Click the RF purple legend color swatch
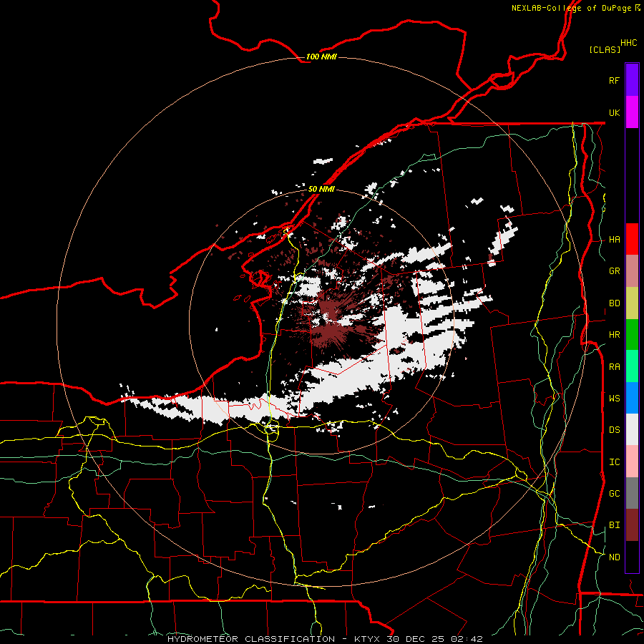 [632, 80]
